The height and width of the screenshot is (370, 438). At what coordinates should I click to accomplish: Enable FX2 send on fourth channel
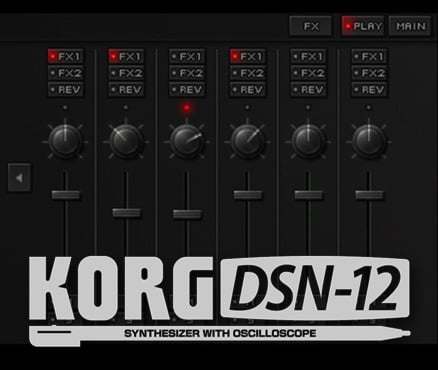247,73
